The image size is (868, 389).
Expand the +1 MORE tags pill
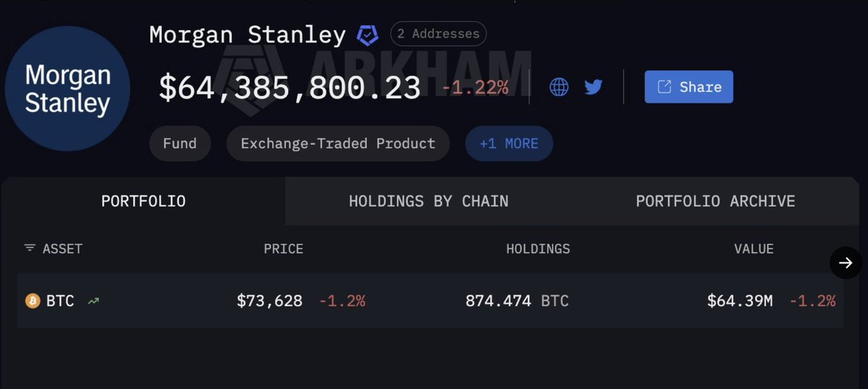(x=509, y=143)
